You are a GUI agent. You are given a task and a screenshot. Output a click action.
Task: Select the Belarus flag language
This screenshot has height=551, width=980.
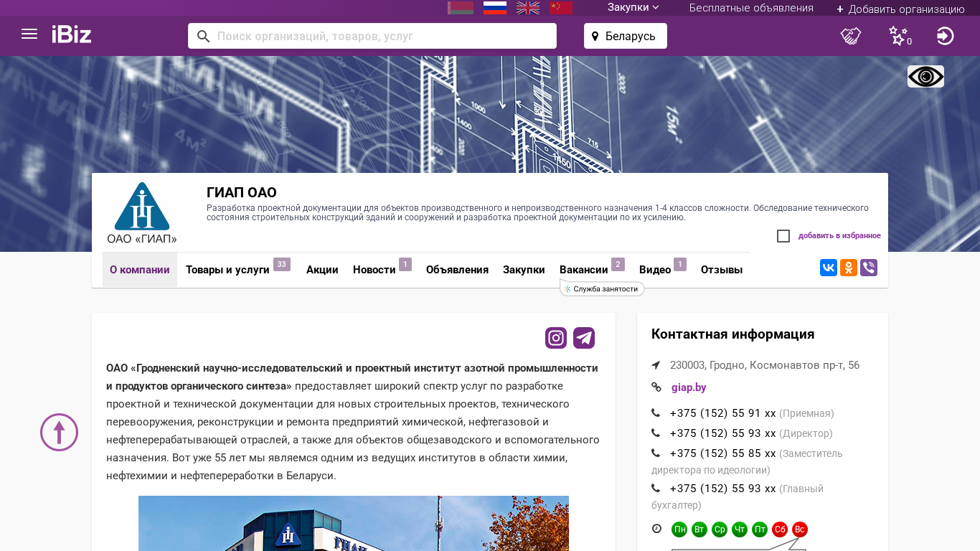coord(461,8)
